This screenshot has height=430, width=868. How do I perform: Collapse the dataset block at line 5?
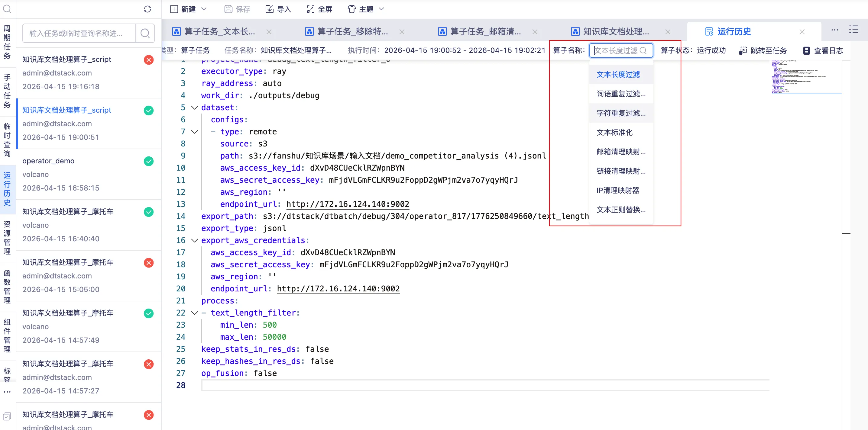(194, 108)
